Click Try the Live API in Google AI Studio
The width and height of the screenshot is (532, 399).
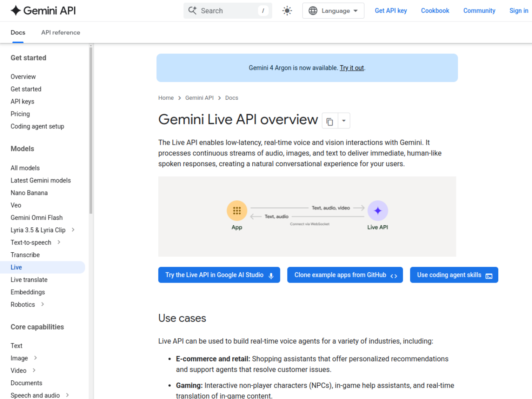point(219,275)
